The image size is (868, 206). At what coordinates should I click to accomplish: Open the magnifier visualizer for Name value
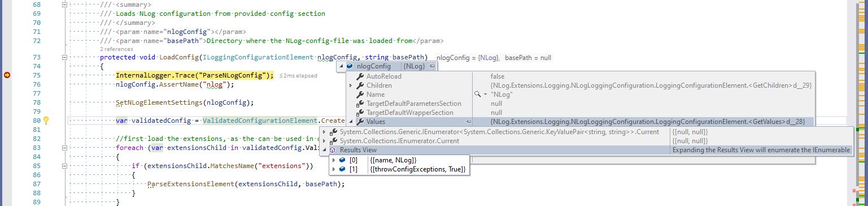[477, 95]
